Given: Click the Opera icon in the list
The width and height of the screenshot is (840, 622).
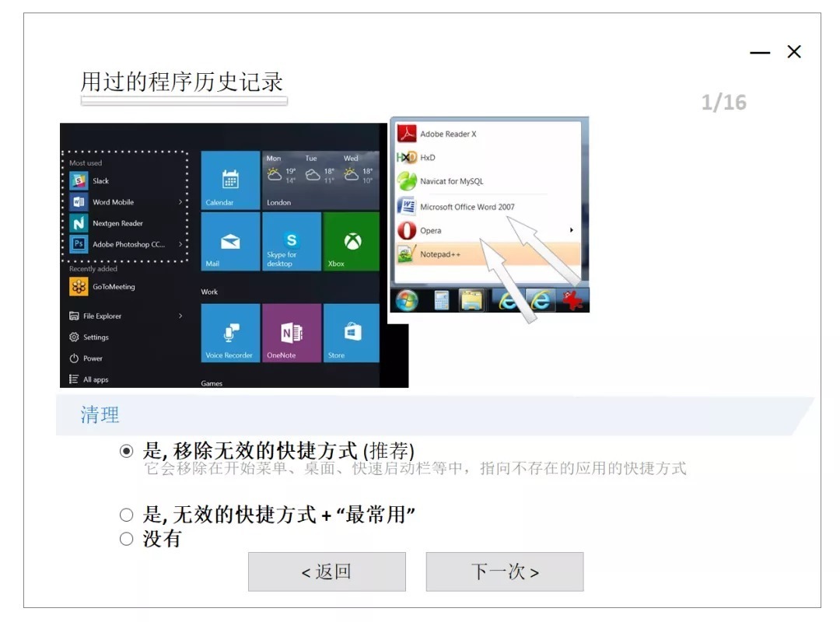Looking at the screenshot, I should [408, 230].
